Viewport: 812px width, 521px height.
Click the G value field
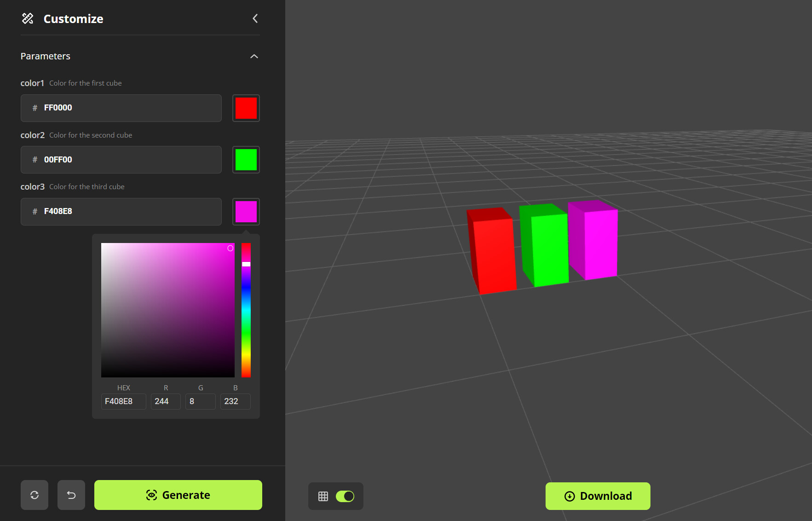tap(200, 401)
